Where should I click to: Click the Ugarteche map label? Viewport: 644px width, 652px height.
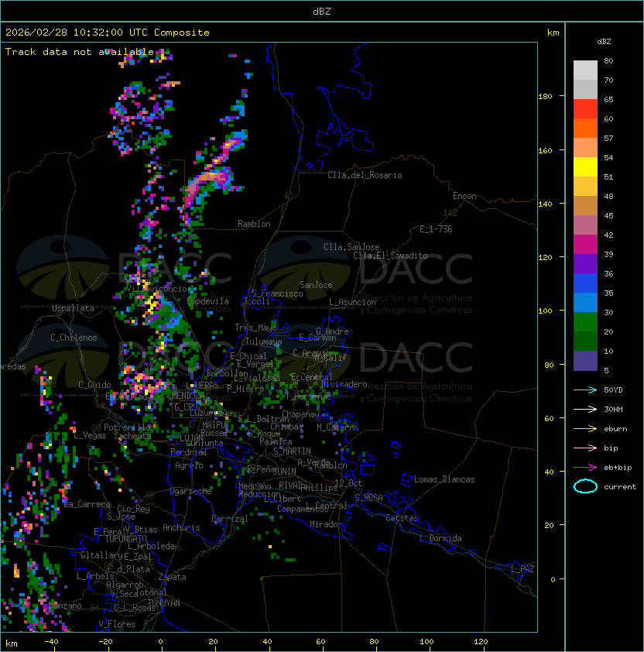(x=190, y=491)
